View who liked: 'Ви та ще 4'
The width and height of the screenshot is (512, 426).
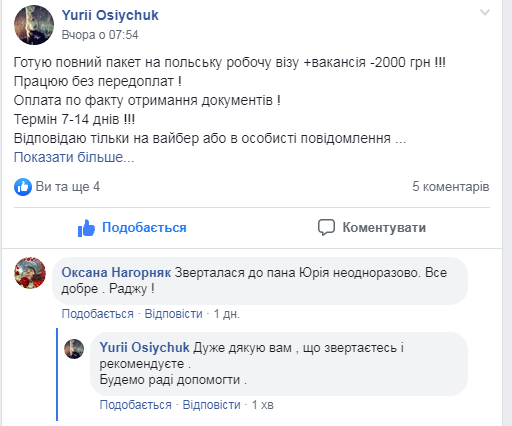[68, 187]
